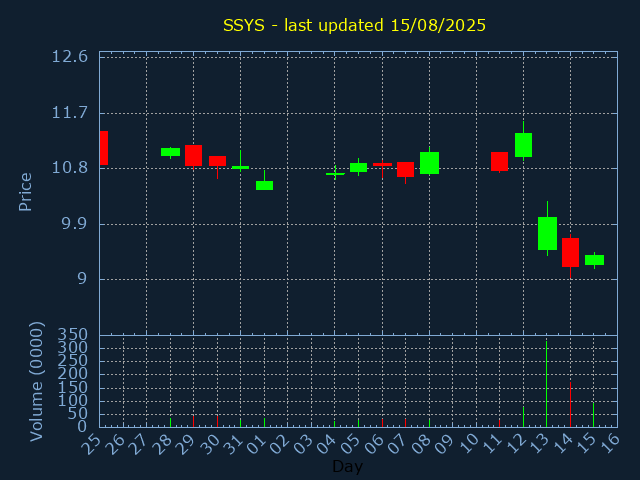Click day label 28 on x-axis
The image size is (640, 480).
(x=162, y=444)
